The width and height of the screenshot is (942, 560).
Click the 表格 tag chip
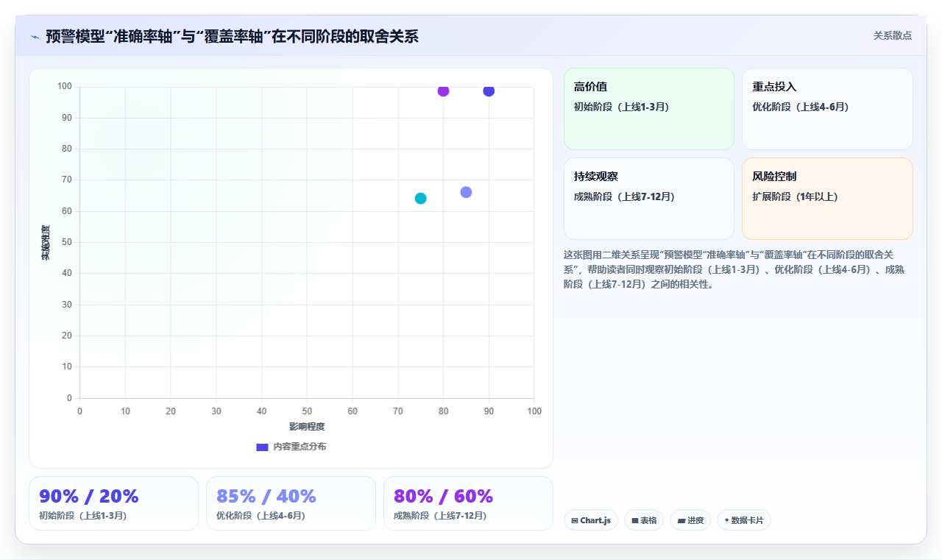coord(644,520)
